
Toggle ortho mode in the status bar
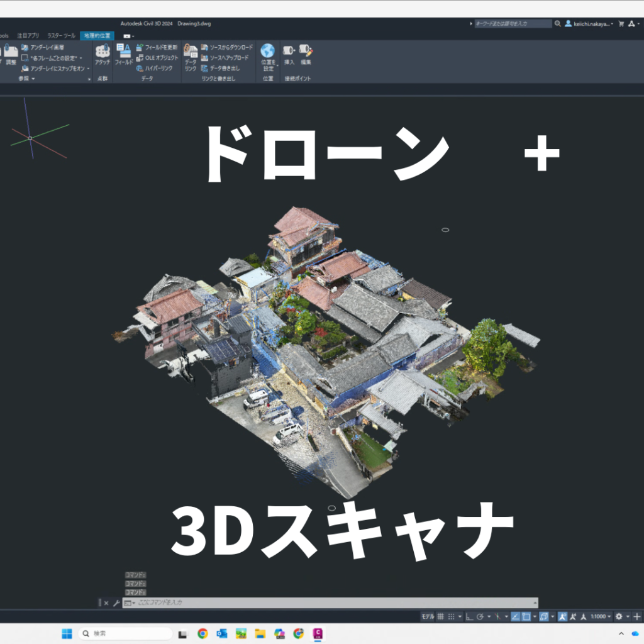click(469, 616)
